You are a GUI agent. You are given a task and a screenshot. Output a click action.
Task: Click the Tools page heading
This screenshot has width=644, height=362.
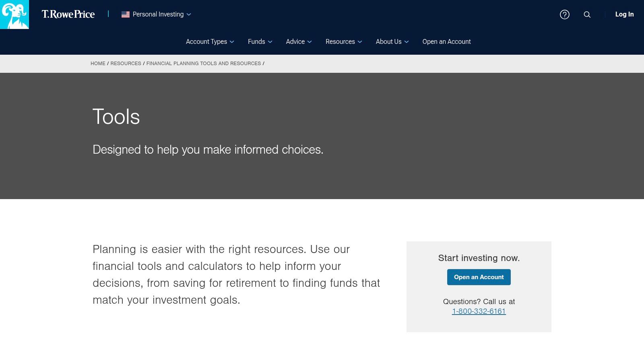coord(116,117)
